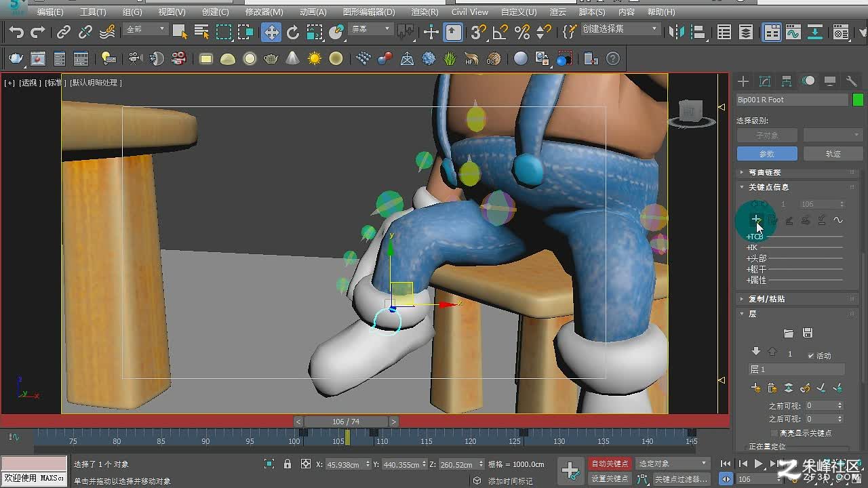Viewport: 868px width, 488px height.
Task: Activate the Select and Move tool
Action: [x=271, y=32]
